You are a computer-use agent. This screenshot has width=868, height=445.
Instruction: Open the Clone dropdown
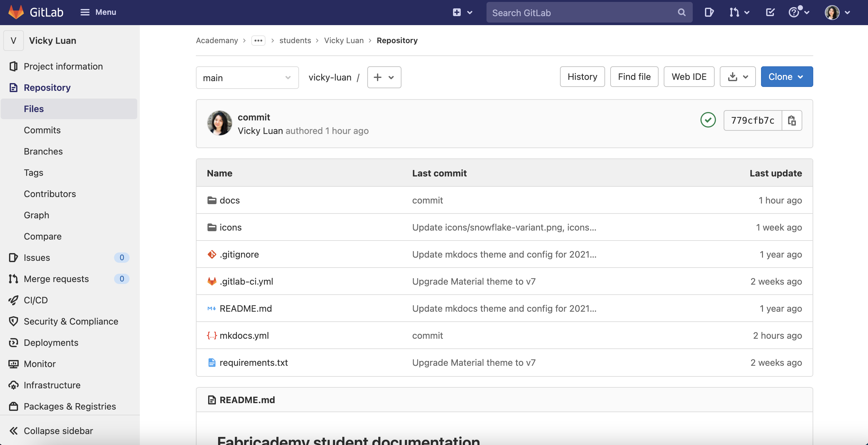[x=787, y=77]
